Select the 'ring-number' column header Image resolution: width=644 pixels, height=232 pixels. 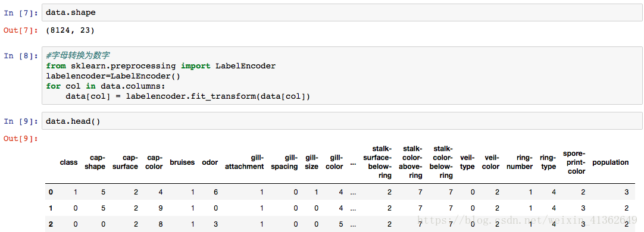click(x=520, y=162)
